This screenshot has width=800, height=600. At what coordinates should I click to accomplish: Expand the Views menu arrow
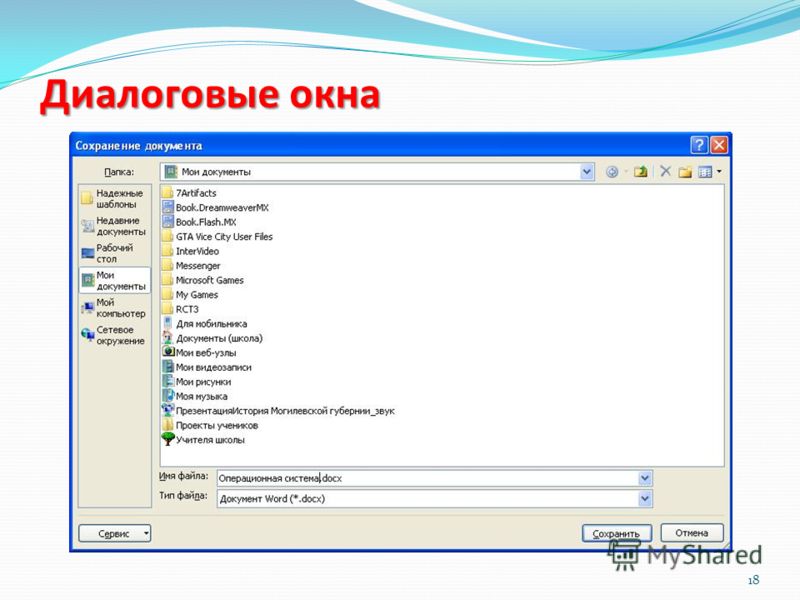(x=719, y=171)
